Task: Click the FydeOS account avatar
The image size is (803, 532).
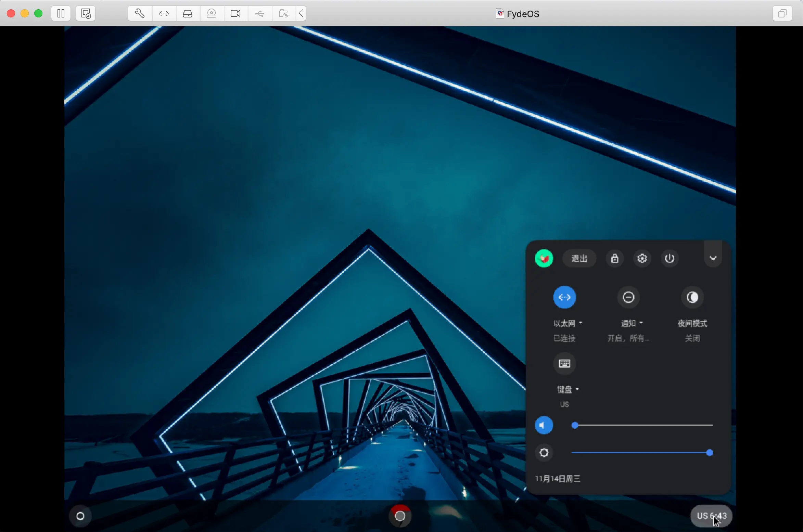Action: click(x=544, y=258)
